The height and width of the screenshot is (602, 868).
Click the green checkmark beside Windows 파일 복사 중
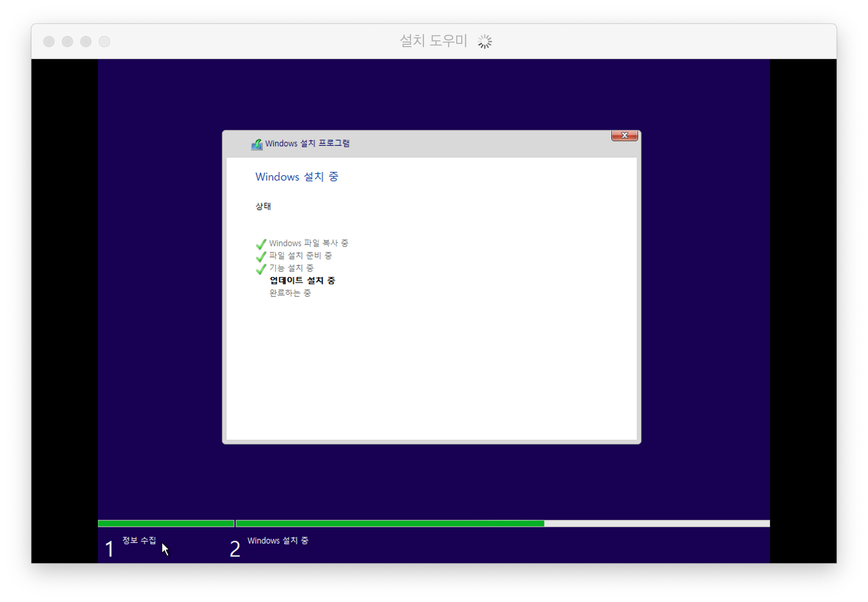point(261,244)
